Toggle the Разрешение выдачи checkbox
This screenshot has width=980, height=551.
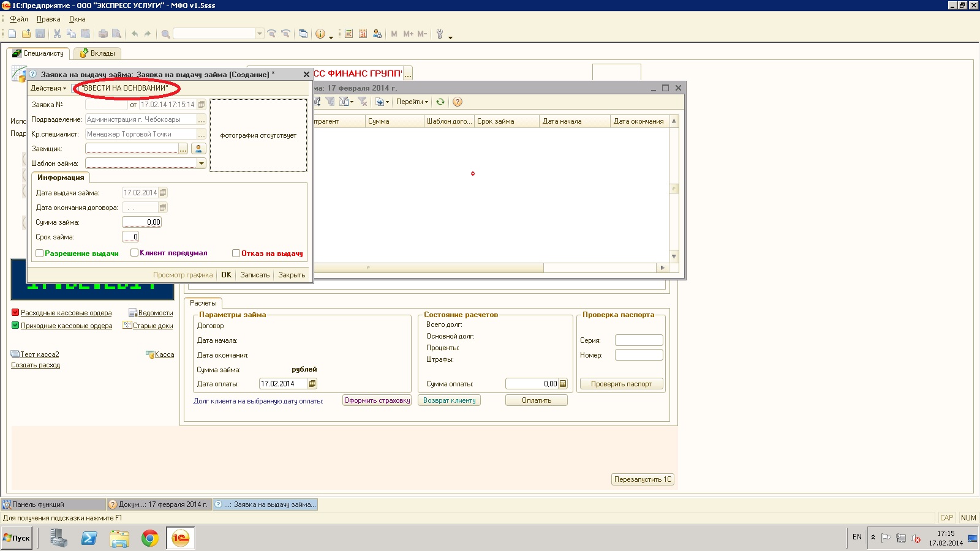[x=39, y=253]
